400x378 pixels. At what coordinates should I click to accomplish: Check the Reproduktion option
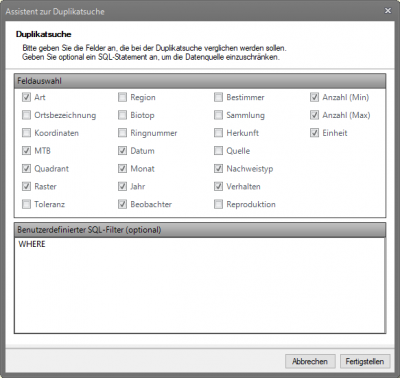[218, 204]
